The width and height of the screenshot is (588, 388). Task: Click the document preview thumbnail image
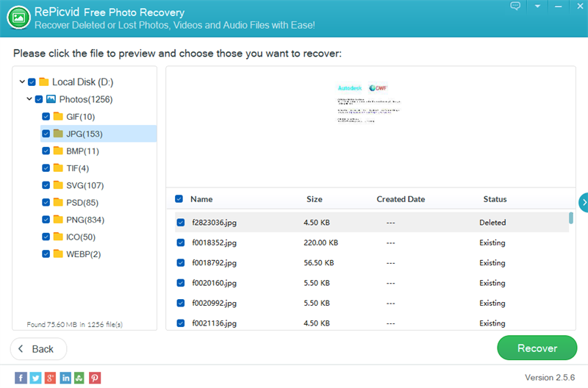369,103
